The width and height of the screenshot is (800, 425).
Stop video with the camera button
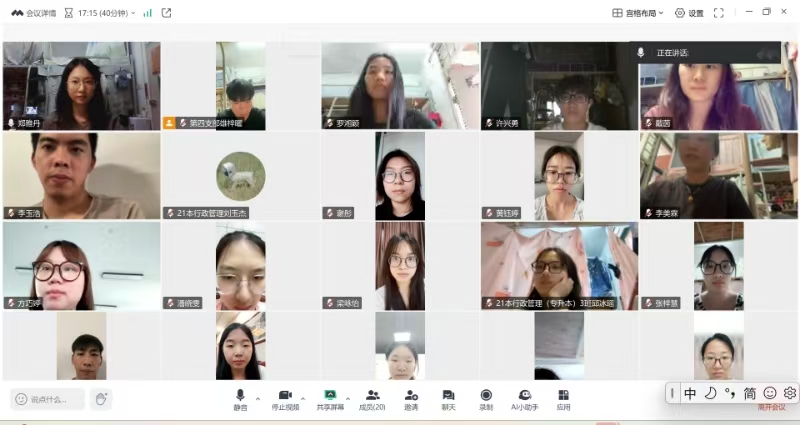coord(285,396)
